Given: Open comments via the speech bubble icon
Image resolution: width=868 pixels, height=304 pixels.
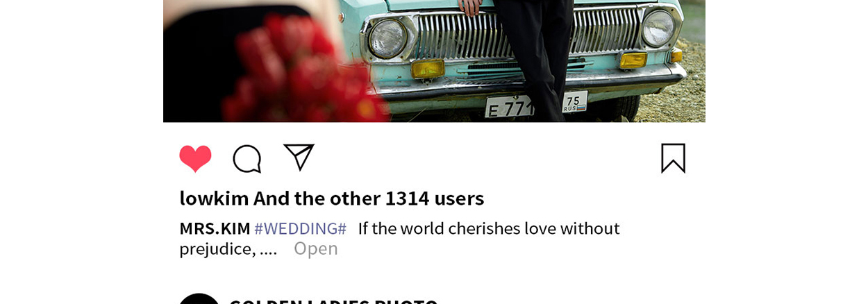Looking at the screenshot, I should (x=247, y=158).
